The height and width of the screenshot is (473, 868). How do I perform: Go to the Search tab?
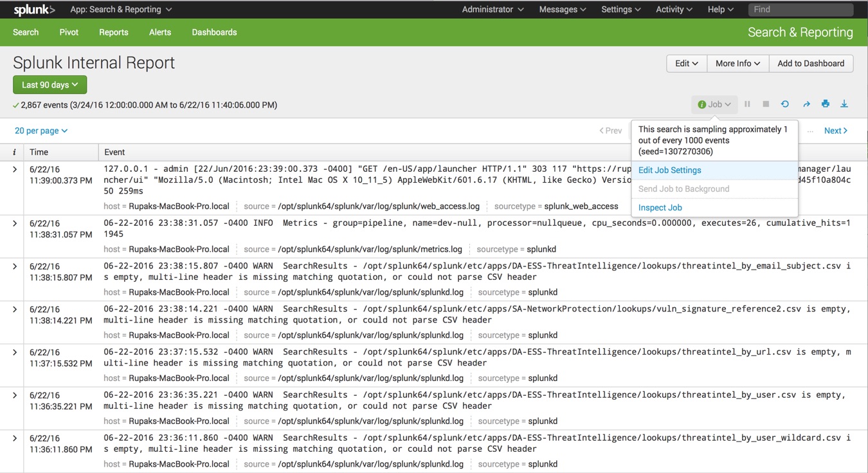pos(26,32)
